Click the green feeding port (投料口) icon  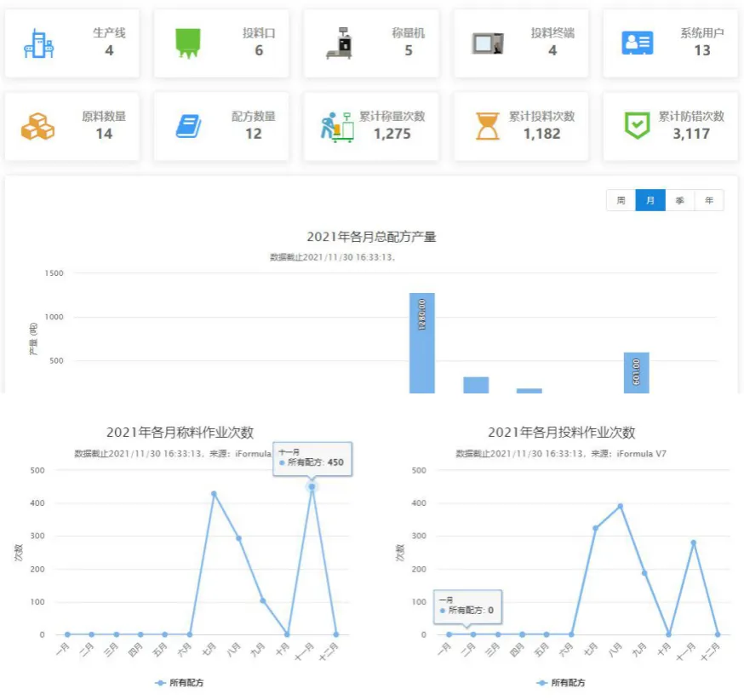187,43
